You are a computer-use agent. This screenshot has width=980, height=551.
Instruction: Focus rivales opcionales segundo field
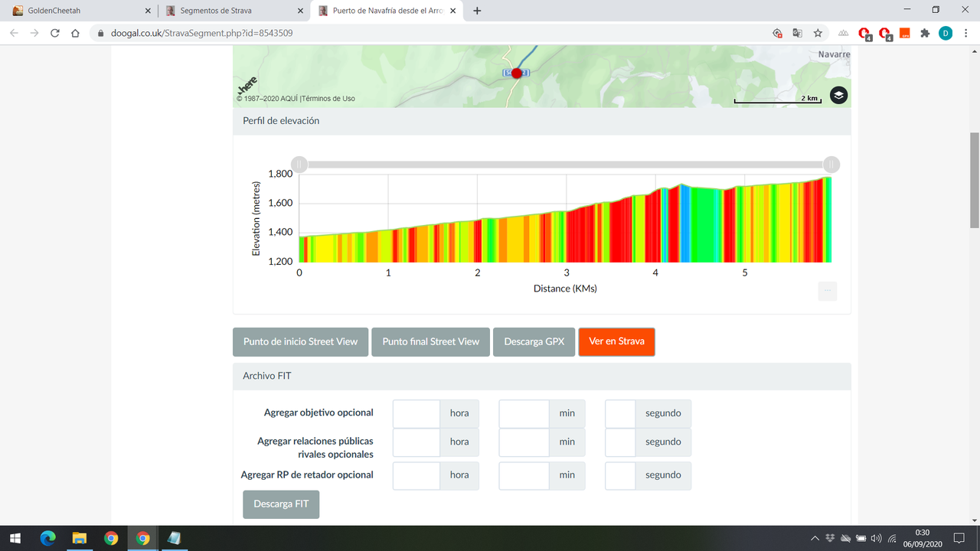coord(620,442)
